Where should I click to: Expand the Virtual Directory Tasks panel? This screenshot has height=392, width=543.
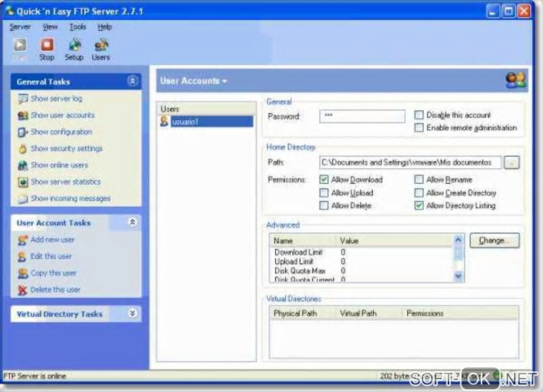[132, 313]
